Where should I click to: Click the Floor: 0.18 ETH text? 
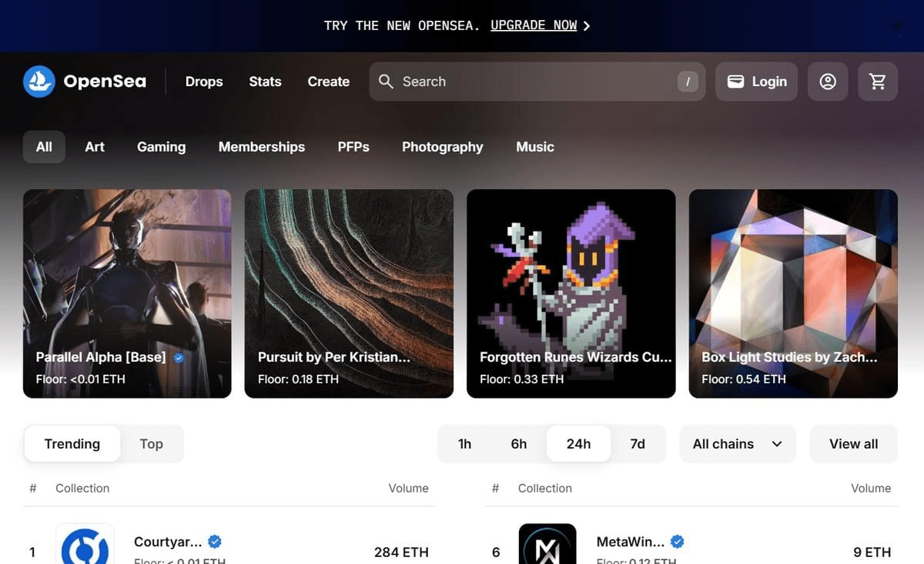(298, 379)
